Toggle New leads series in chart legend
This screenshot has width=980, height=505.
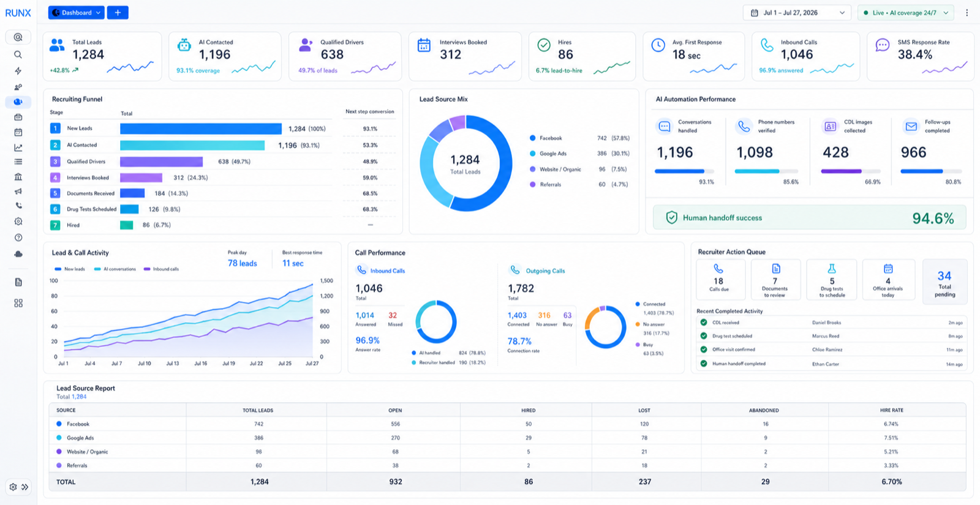pyautogui.click(x=70, y=269)
